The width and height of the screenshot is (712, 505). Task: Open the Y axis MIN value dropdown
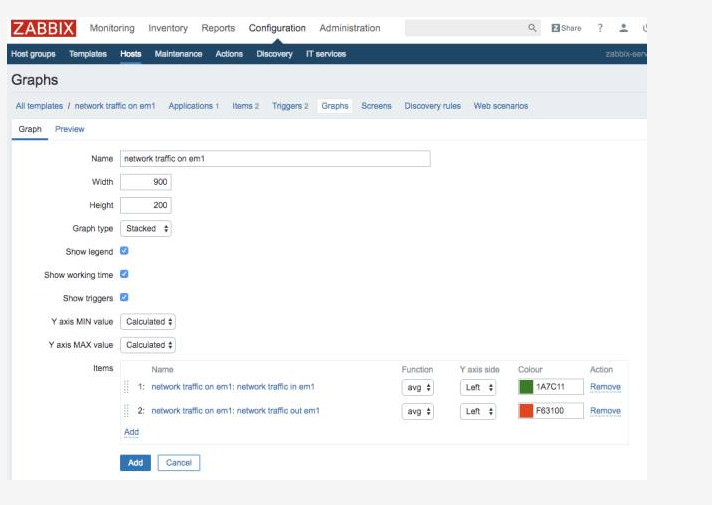tap(148, 322)
